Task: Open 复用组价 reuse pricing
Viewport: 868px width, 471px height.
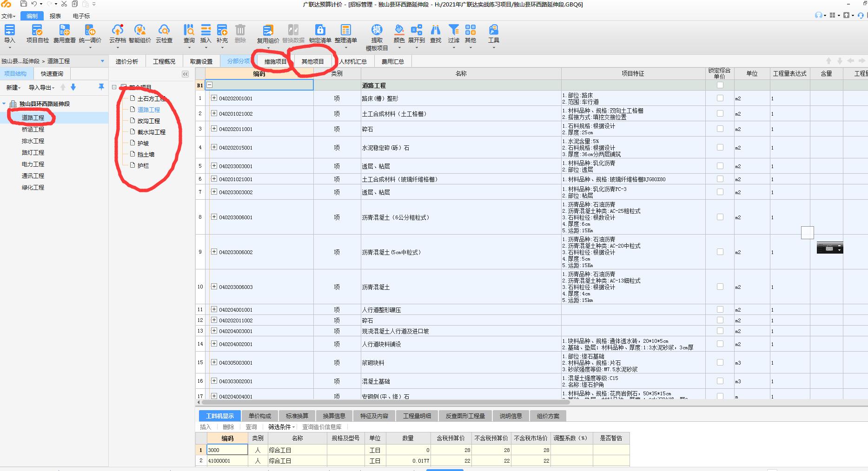Action: 268,33
